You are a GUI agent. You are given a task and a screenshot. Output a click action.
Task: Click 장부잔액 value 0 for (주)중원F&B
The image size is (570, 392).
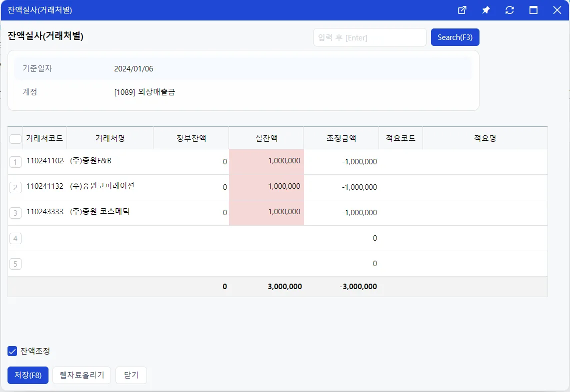point(225,162)
